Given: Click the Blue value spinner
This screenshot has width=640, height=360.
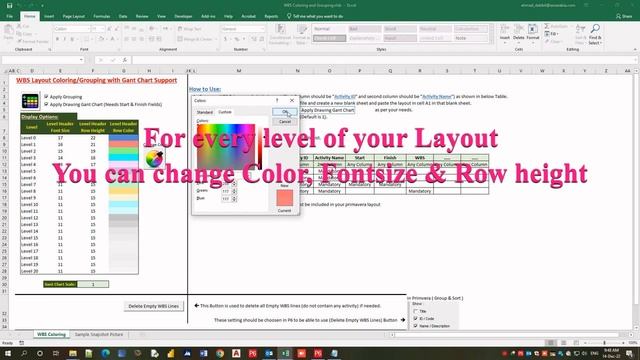Looking at the screenshot, I should (x=234, y=198).
